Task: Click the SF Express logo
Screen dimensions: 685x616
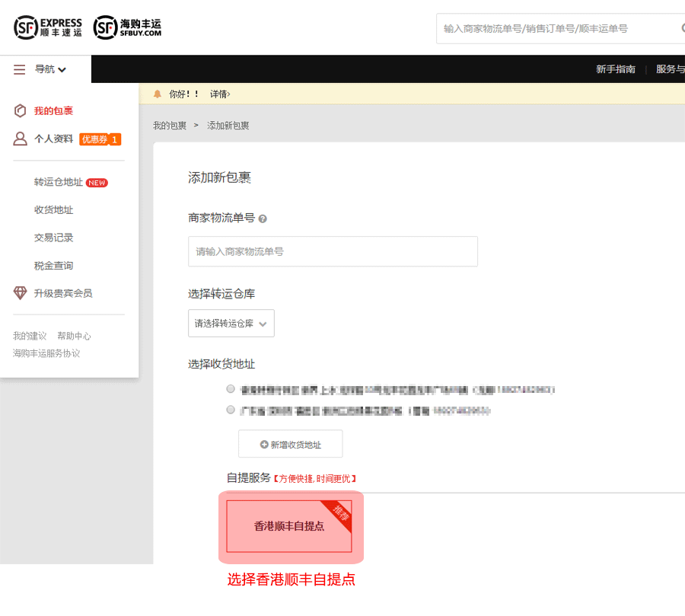Action: [47, 27]
